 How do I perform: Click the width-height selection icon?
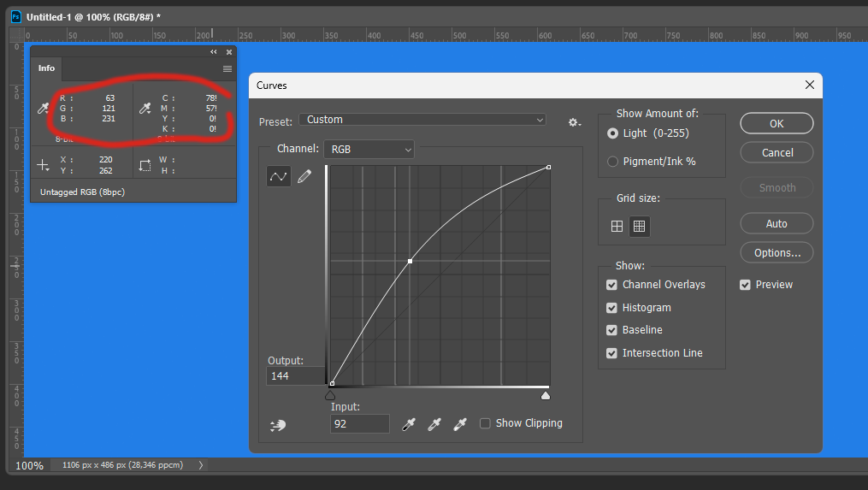coord(145,165)
